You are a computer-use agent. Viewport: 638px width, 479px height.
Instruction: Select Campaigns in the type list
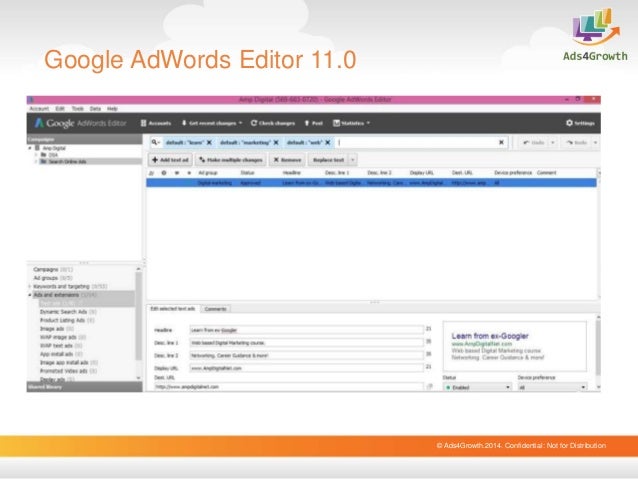[53, 269]
